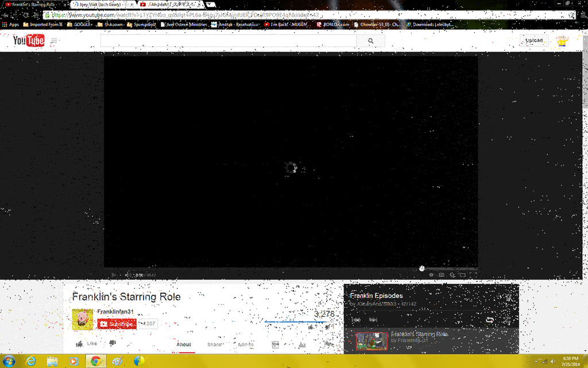Click the address bar URL
Image resolution: width=588 pixels, height=368 pixels.
coord(185,15)
